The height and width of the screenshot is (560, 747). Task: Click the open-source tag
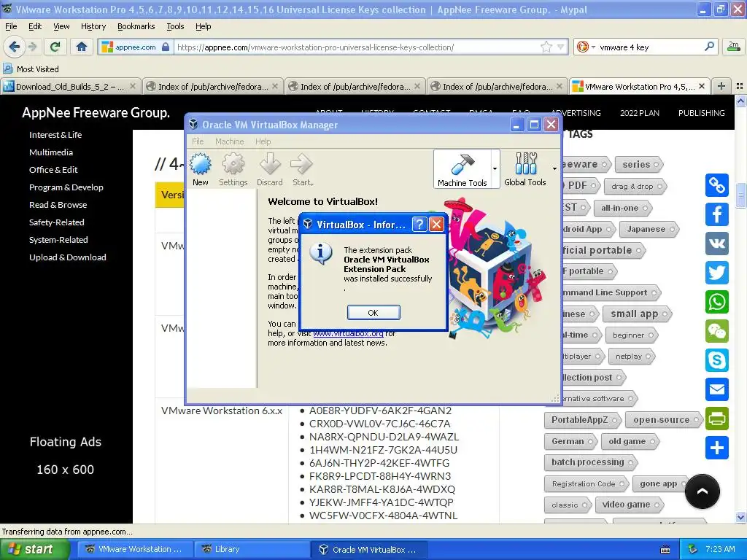(665, 420)
